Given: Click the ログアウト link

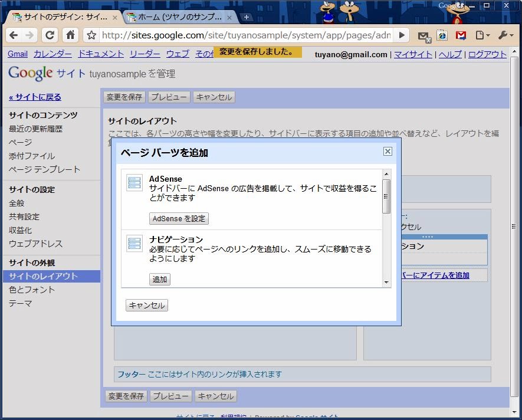Looking at the screenshot, I should pyautogui.click(x=487, y=54).
